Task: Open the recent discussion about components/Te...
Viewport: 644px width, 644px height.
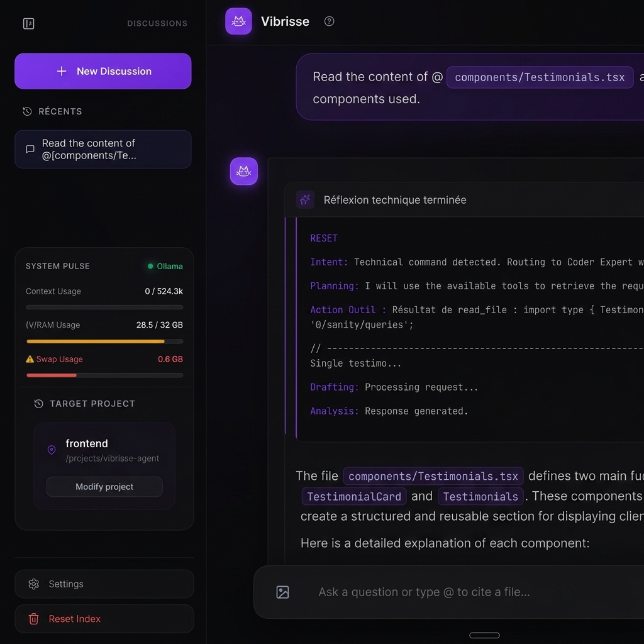Action: 103,149
